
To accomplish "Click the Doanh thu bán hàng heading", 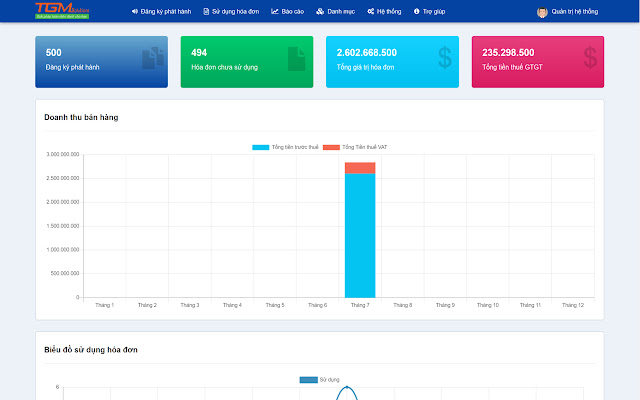I will 81,118.
